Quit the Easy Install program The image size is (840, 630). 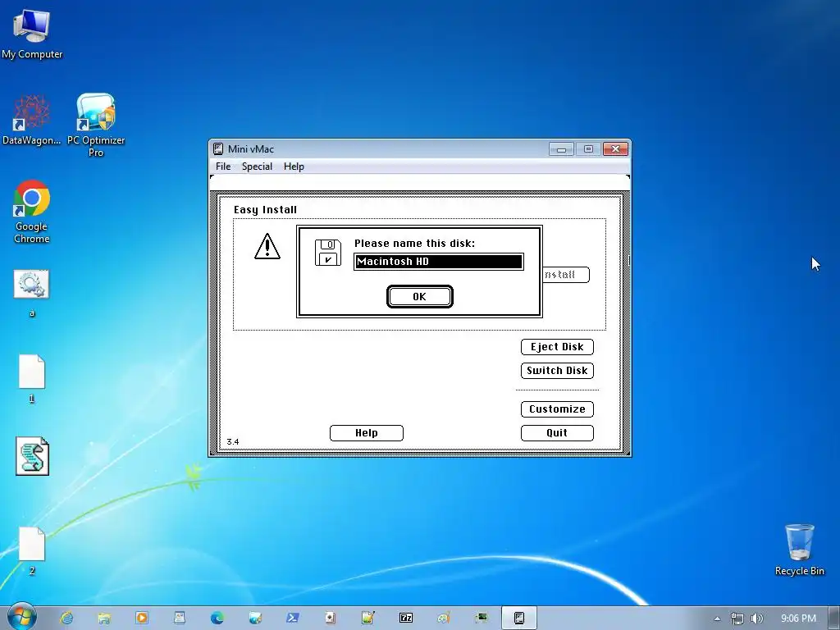pos(557,433)
